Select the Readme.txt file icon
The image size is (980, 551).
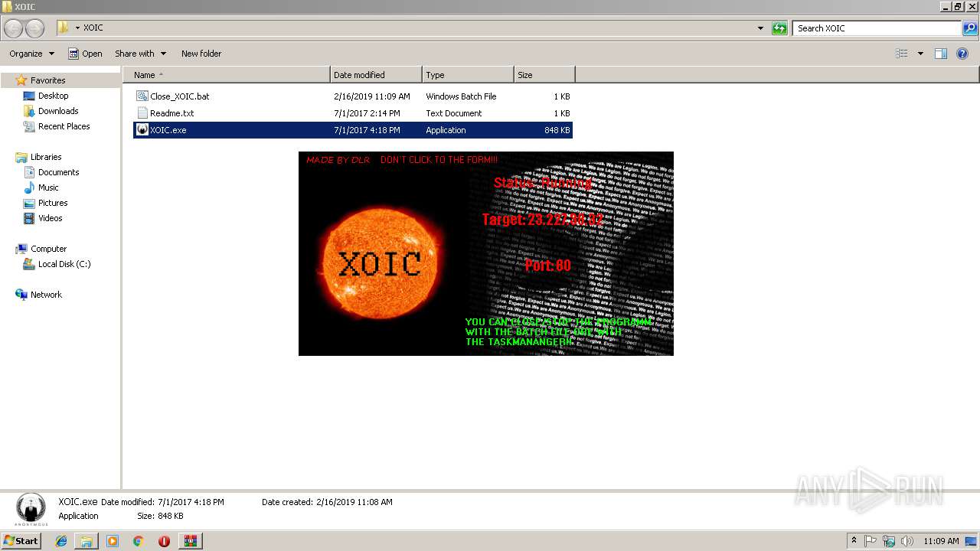(142, 113)
